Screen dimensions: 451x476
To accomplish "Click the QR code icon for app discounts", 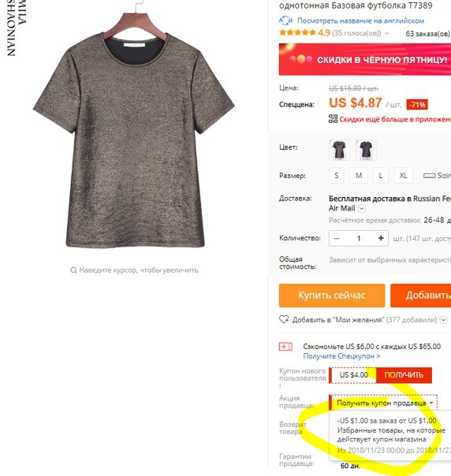I will click(333, 119).
